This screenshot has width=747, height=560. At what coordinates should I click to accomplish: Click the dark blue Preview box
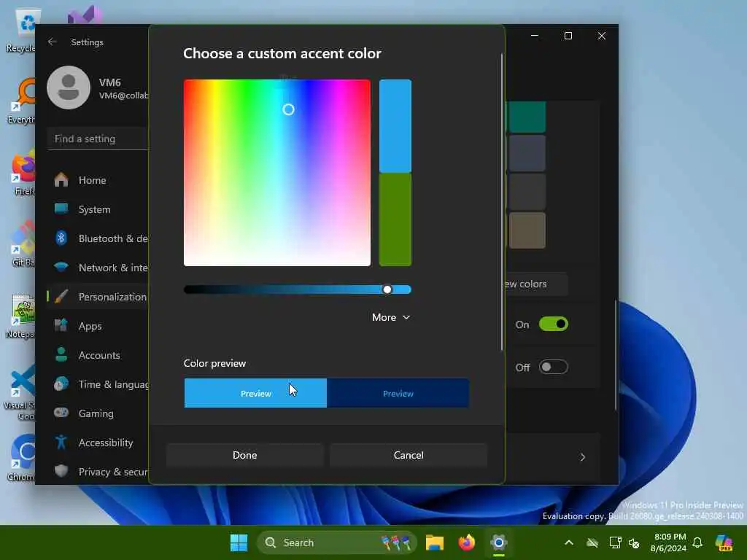(x=398, y=393)
